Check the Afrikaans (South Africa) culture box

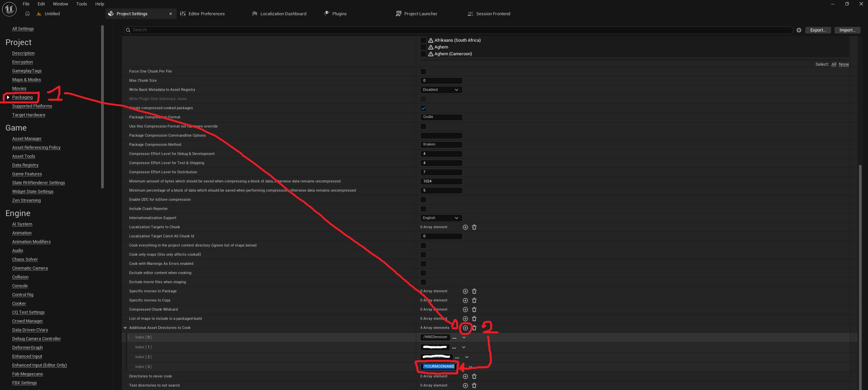423,40
